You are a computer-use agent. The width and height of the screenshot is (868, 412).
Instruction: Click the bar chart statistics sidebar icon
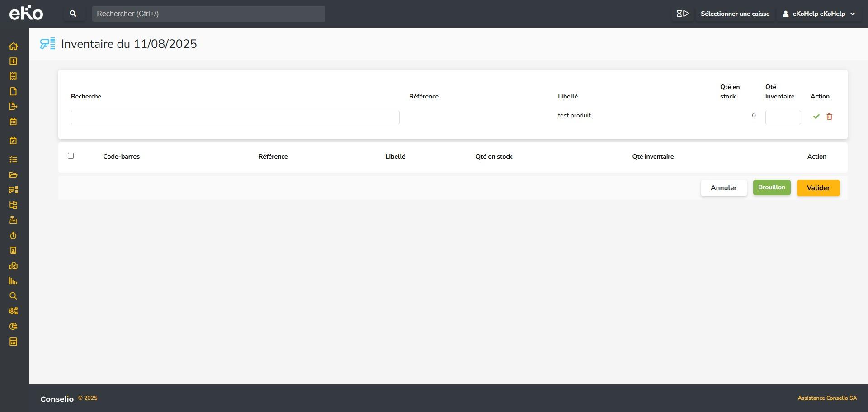13,281
